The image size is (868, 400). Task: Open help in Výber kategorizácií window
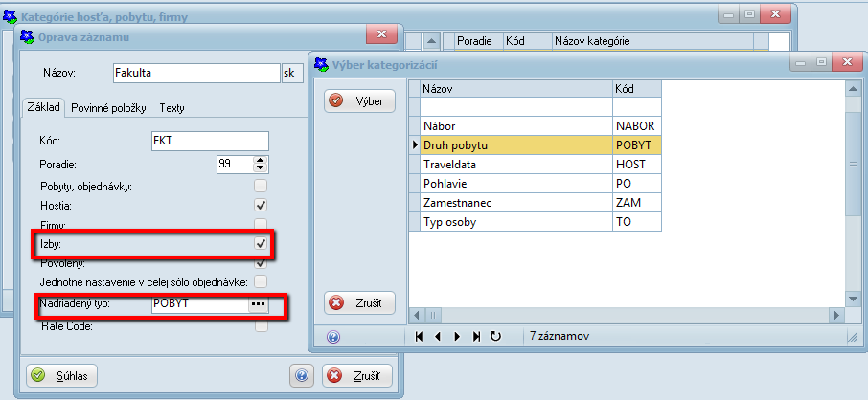[x=333, y=337]
